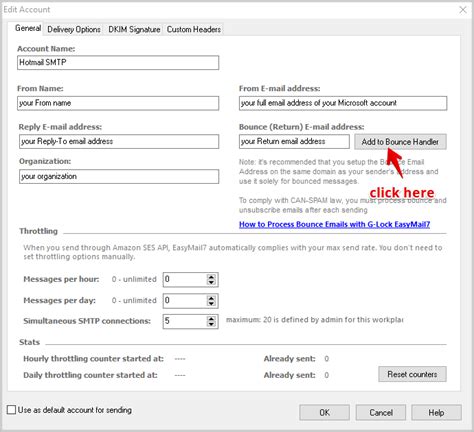Click the Reset counters button
Image resolution: width=474 pixels, height=432 pixels.
pyautogui.click(x=412, y=374)
